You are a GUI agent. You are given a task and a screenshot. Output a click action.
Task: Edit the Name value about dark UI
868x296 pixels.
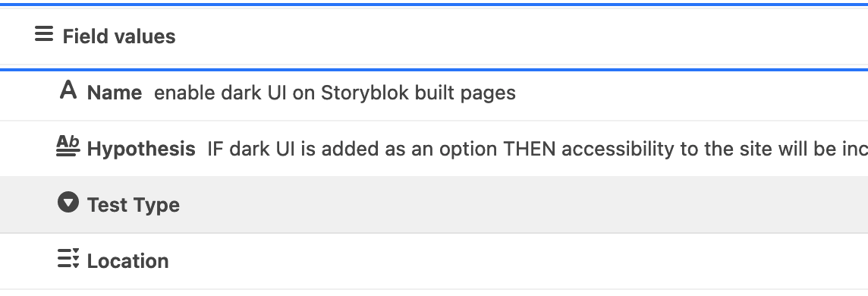pos(335,93)
